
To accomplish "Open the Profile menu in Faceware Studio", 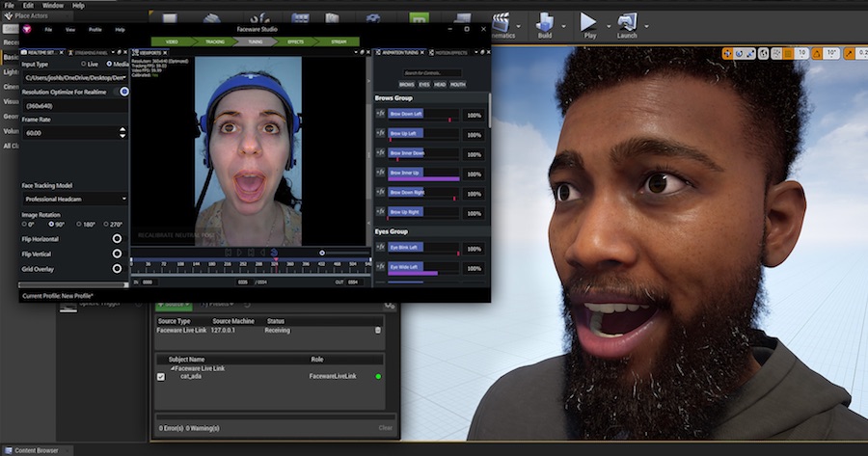I will [x=95, y=30].
